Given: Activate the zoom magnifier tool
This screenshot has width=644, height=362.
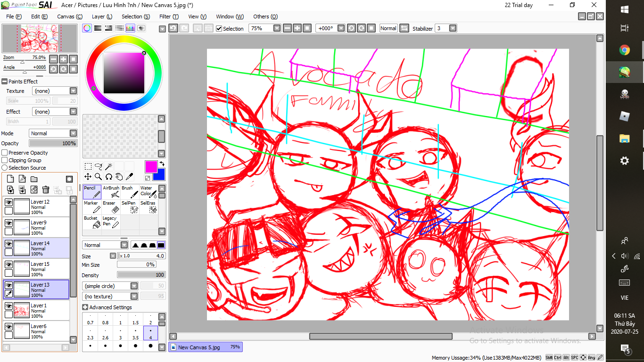Looking at the screenshot, I should point(99,176).
